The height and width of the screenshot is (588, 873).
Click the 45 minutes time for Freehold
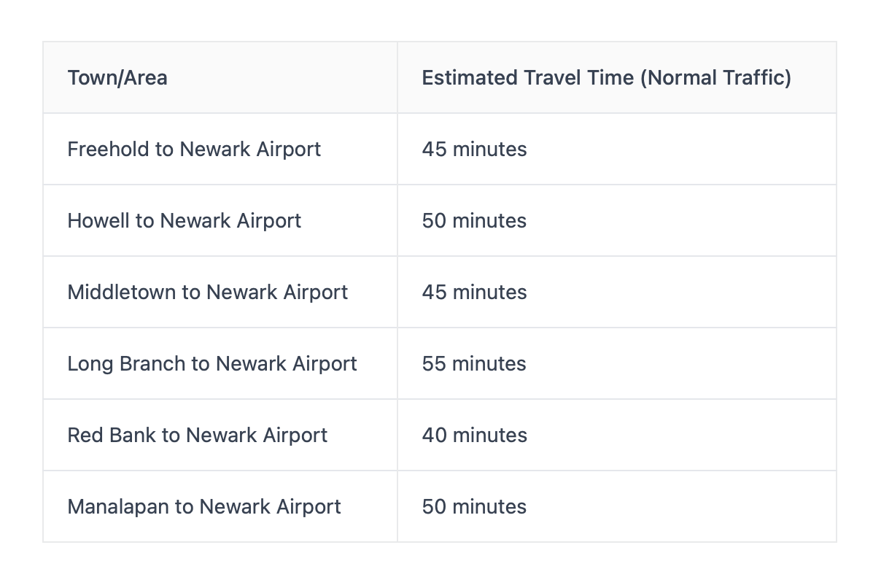474,149
